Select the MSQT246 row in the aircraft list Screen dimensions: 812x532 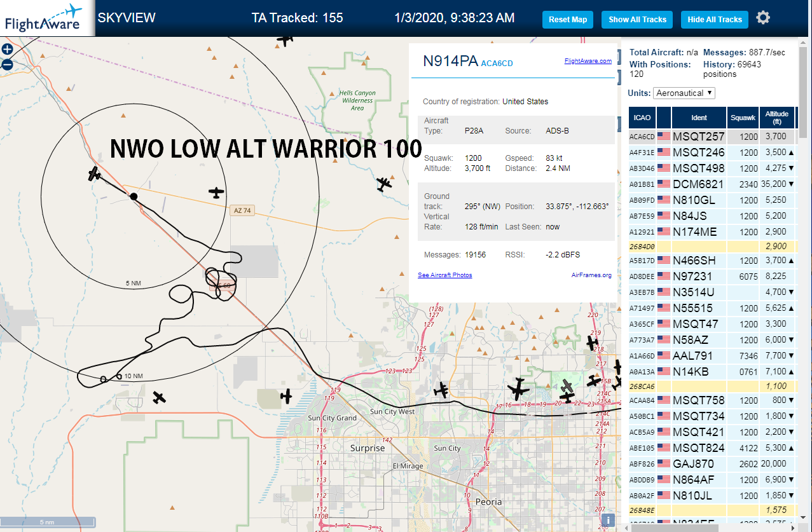712,152
